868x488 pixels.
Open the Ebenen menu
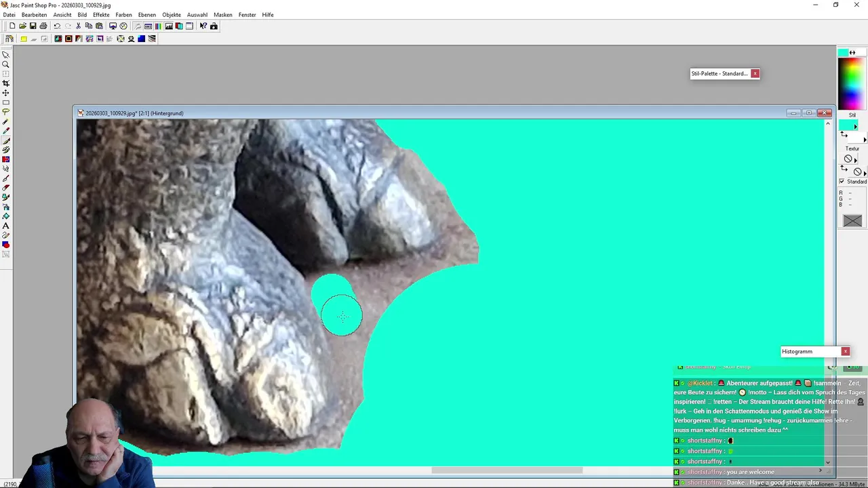pos(146,15)
